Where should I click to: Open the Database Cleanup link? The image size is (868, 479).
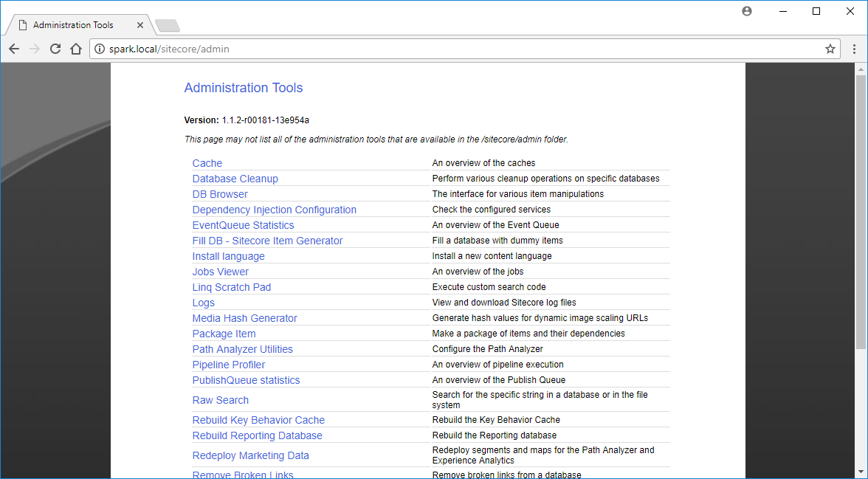[235, 179]
